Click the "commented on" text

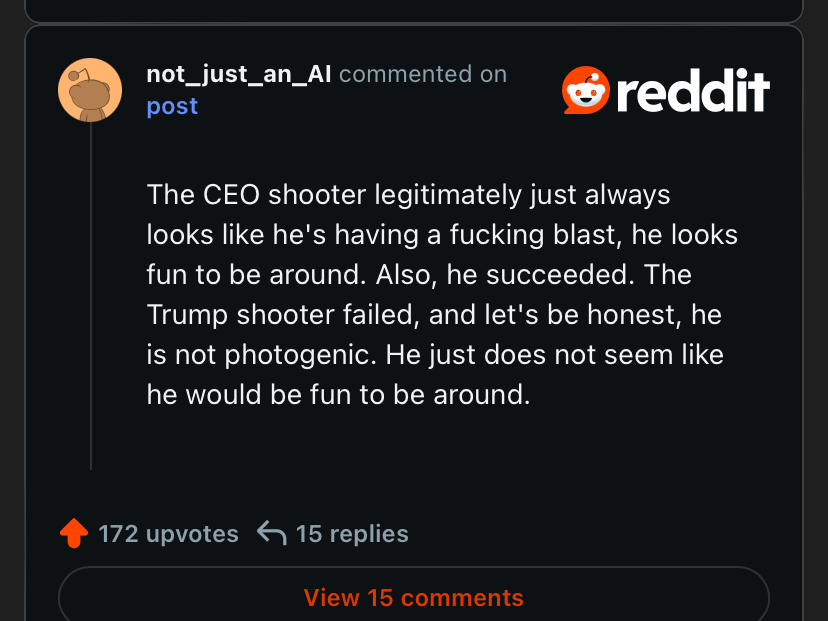pyautogui.click(x=423, y=74)
